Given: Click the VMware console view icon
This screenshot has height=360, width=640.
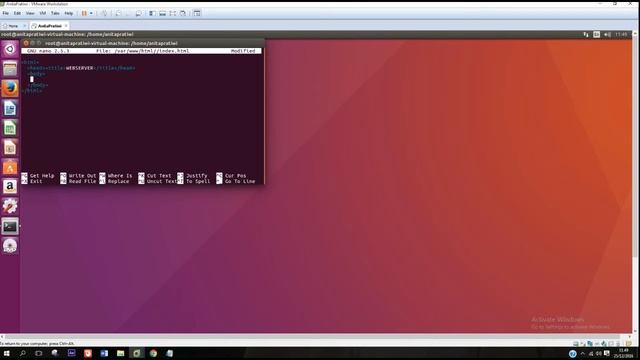Looking at the screenshot, I should 197,13.
